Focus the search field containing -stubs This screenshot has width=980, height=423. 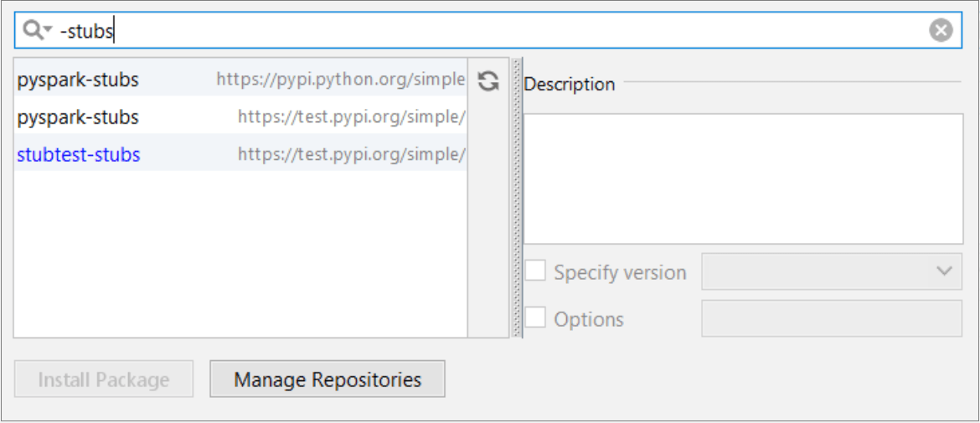tap(503, 31)
